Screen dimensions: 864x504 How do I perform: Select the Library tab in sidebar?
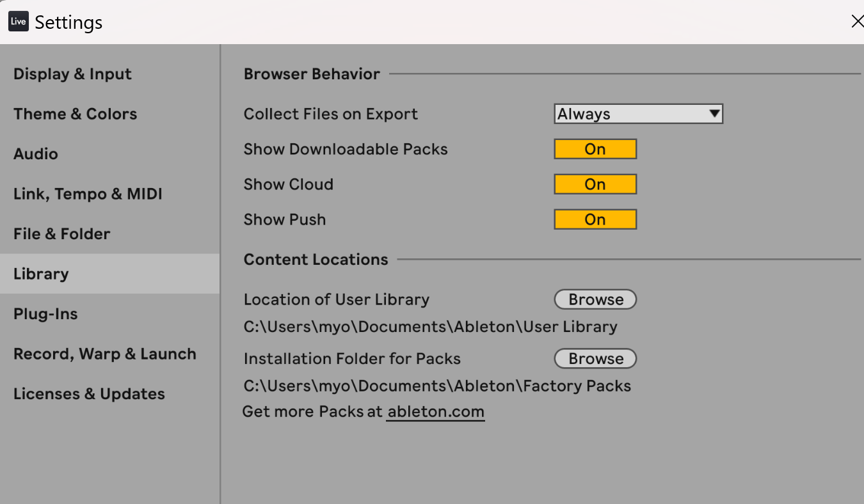[41, 274]
